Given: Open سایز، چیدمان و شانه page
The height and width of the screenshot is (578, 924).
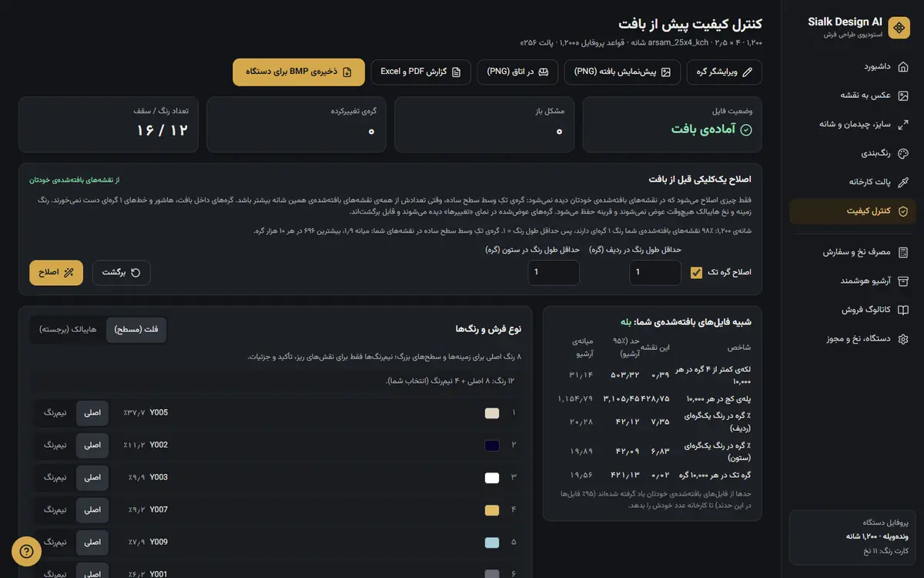Looking at the screenshot, I should (x=852, y=123).
